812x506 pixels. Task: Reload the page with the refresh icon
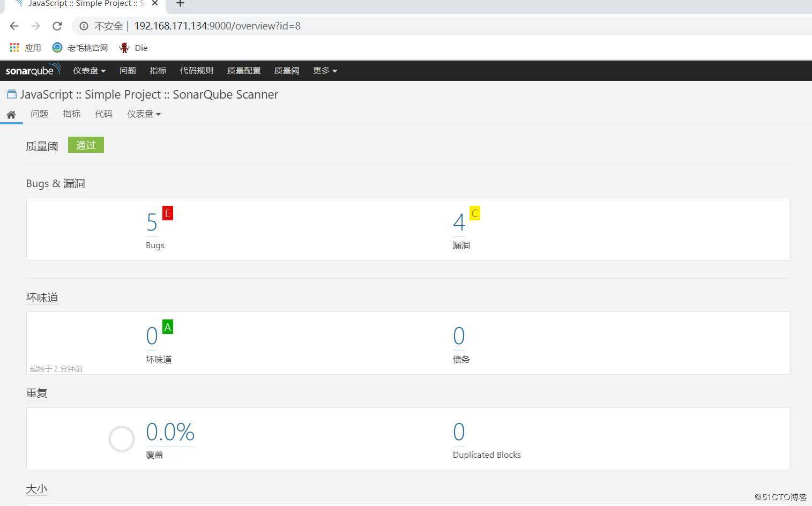[x=57, y=26]
